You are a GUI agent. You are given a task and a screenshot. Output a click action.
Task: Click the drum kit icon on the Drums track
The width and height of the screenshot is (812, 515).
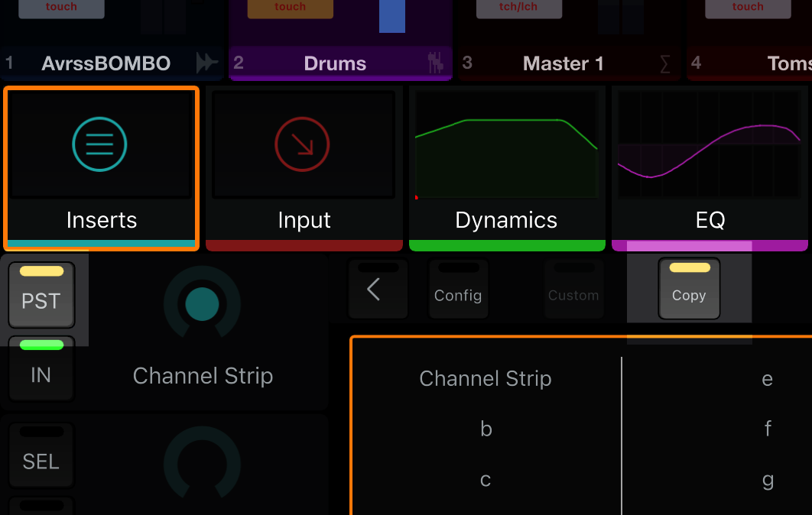coord(436,64)
